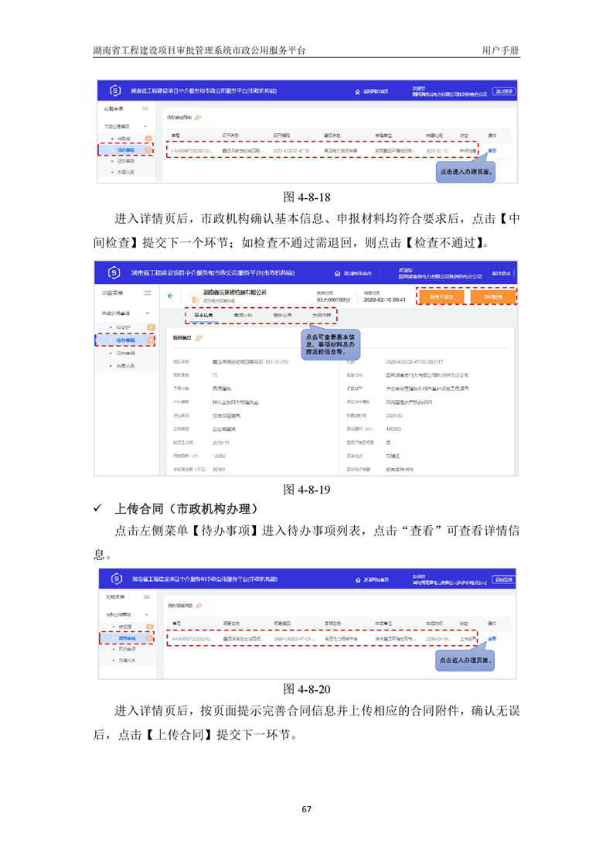Open the 服务合同 tab
This screenshot has height=868, width=613.
(283, 316)
